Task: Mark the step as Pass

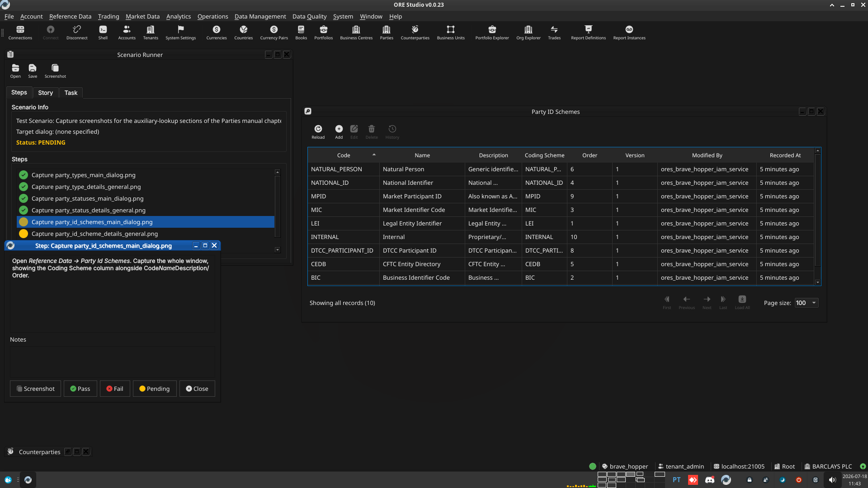Action: 80,389
